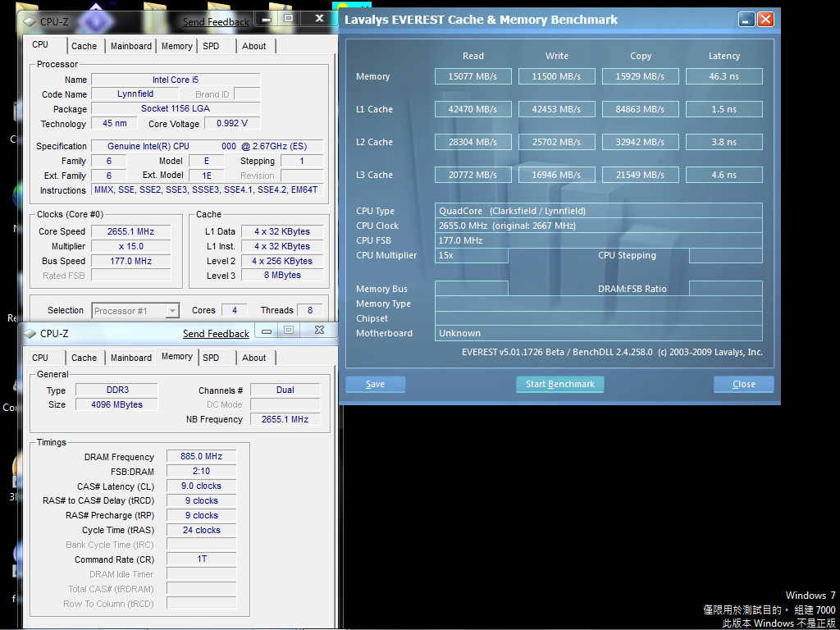Screen dimensions: 840x630
Task: Click L2 Cache Read value 28304 MB/s
Action: click(x=473, y=142)
